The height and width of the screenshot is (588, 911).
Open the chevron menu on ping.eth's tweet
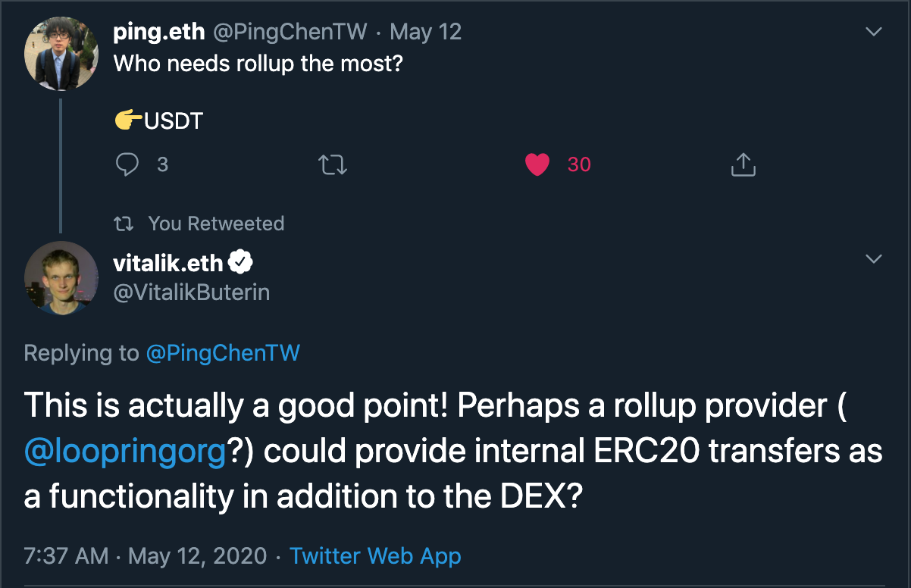click(874, 32)
